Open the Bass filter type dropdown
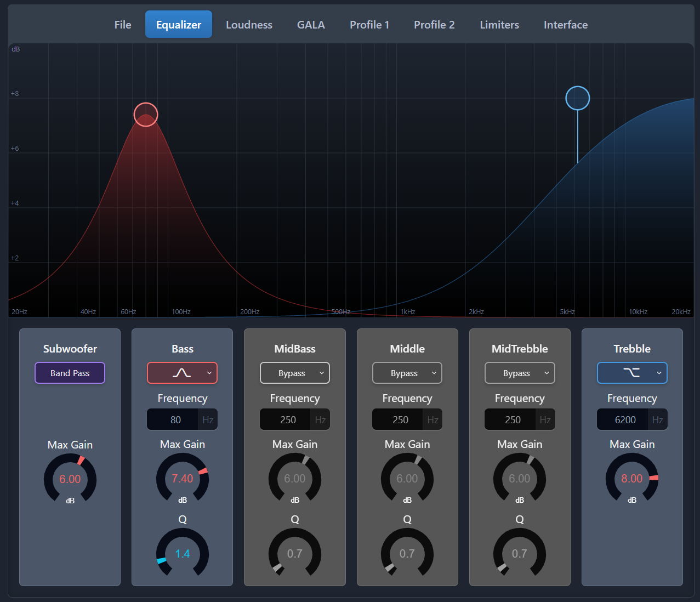700x602 pixels. pyautogui.click(x=182, y=373)
